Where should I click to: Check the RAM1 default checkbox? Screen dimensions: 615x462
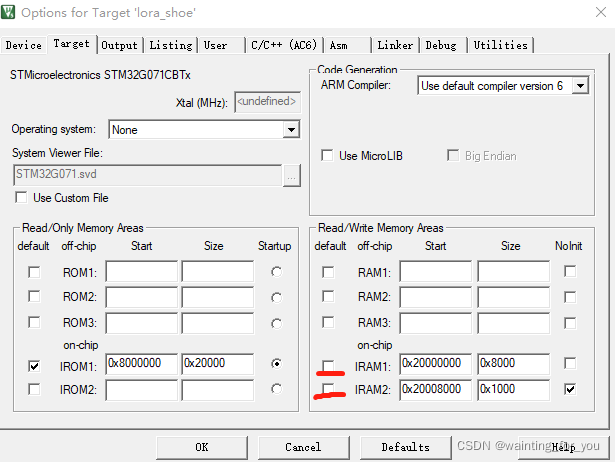coord(328,272)
